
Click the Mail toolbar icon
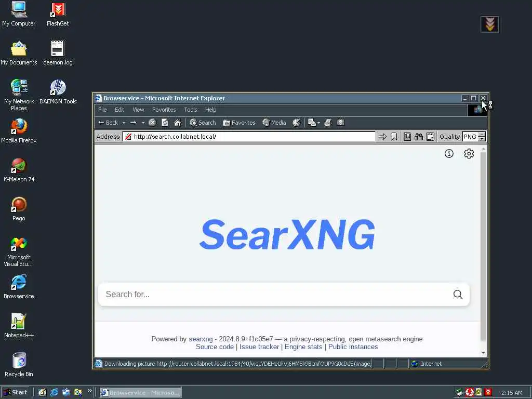coord(312,123)
